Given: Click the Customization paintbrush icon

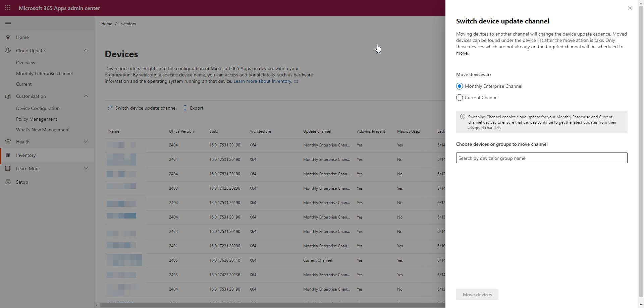Looking at the screenshot, I should 8,96.
